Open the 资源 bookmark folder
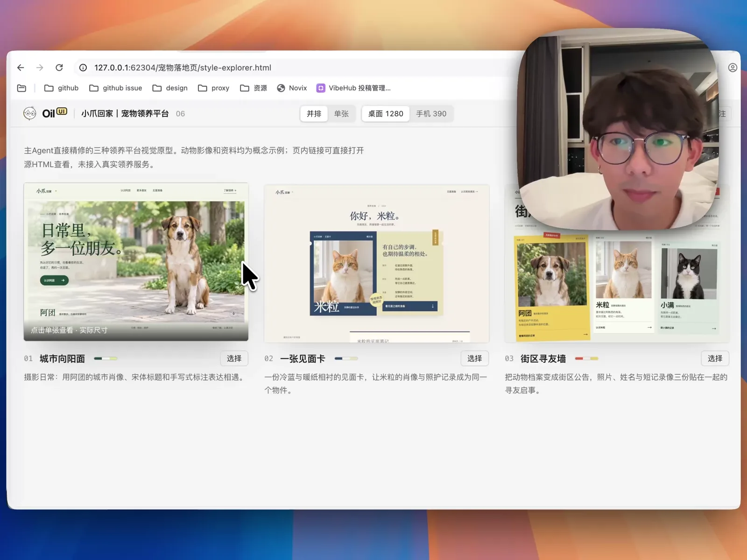The height and width of the screenshot is (560, 747). tap(254, 88)
